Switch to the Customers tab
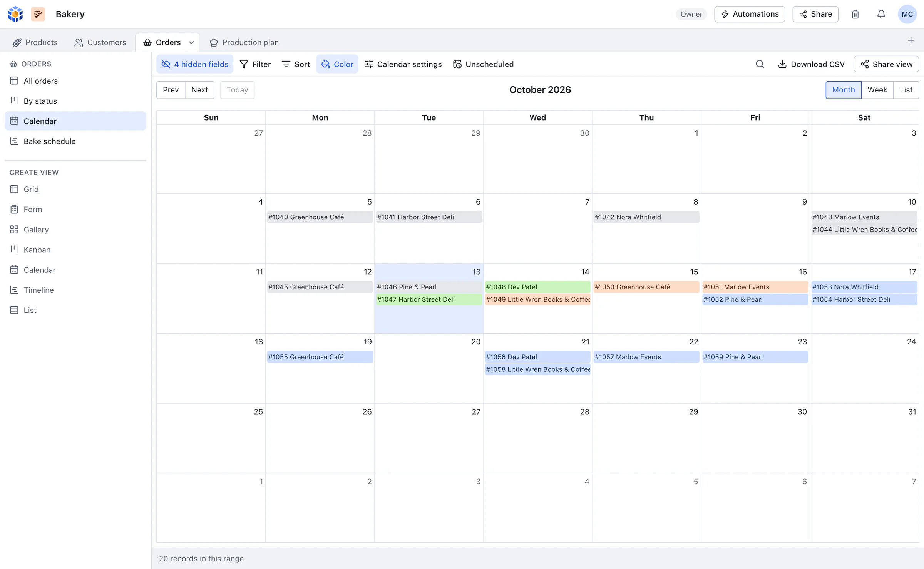Screen dimensions: 924x569 tap(100, 43)
